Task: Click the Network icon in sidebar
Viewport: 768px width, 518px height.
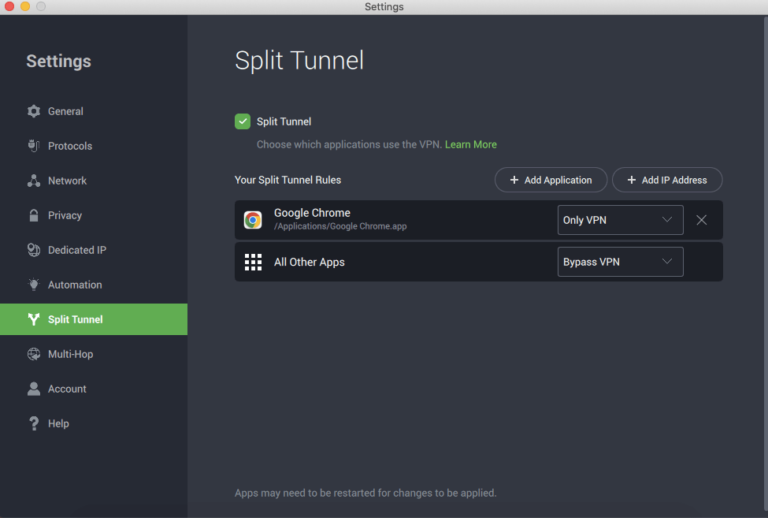Action: tap(34, 181)
